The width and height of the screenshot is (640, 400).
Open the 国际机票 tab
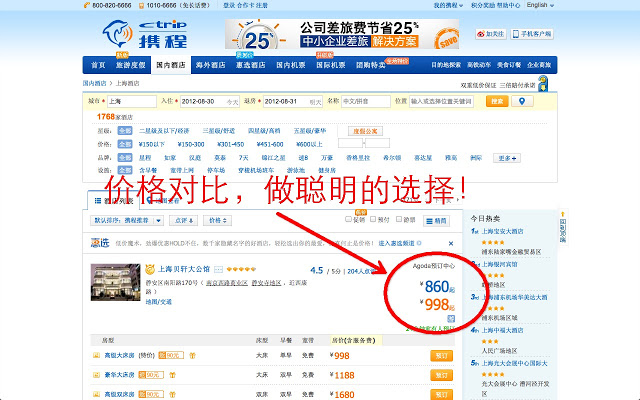tap(331, 65)
